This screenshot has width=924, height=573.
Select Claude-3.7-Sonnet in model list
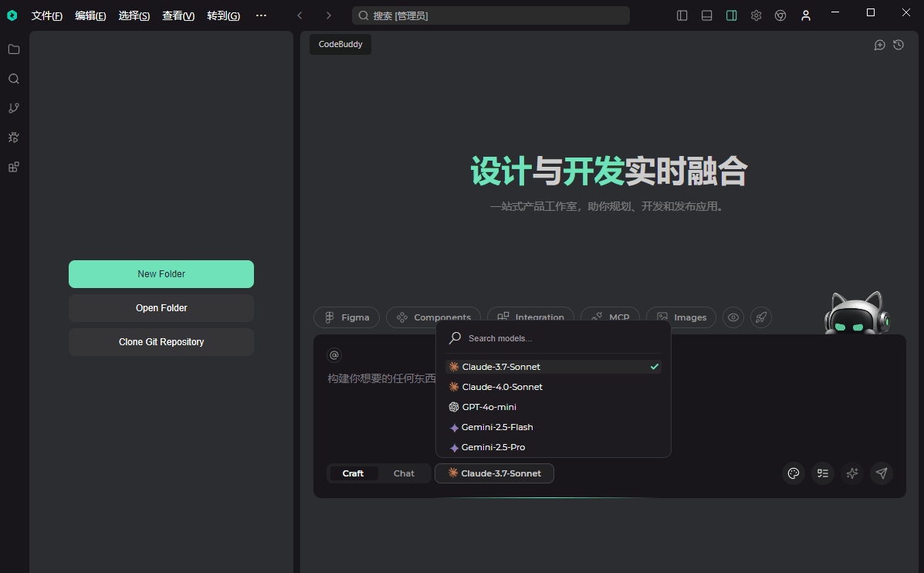(x=553, y=367)
